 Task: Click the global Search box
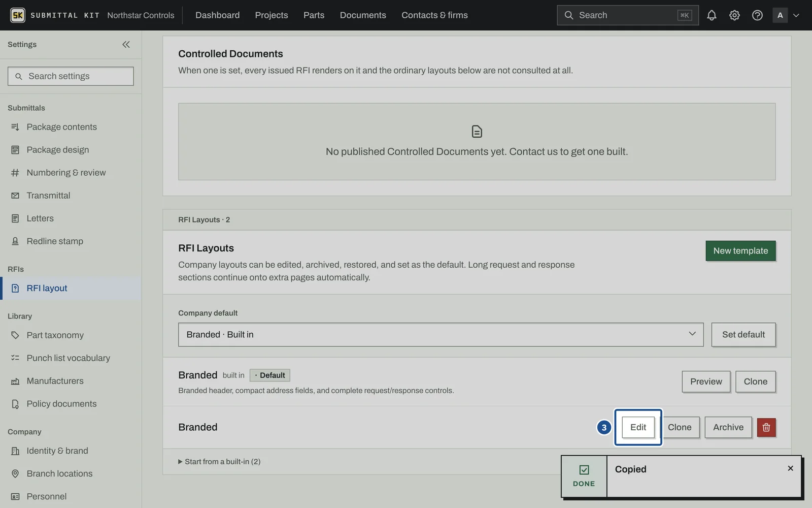pyautogui.click(x=627, y=15)
